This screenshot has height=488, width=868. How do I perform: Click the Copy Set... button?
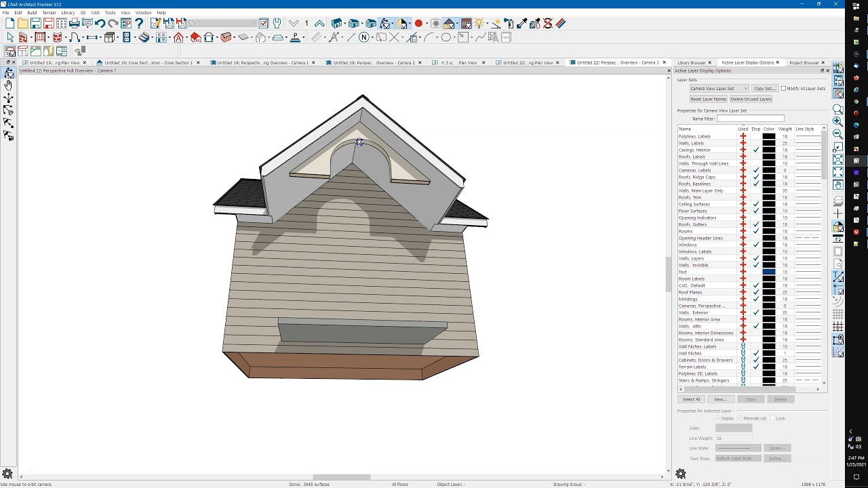click(764, 89)
